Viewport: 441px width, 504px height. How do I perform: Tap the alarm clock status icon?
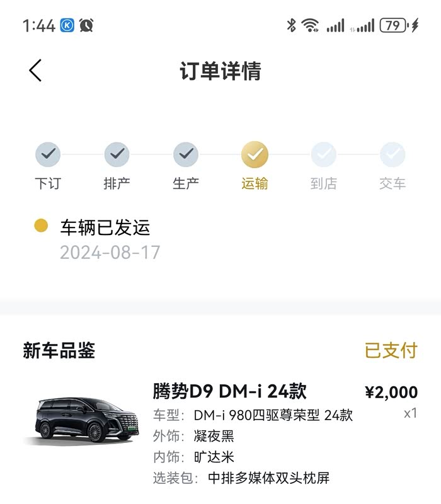pyautogui.click(x=86, y=25)
